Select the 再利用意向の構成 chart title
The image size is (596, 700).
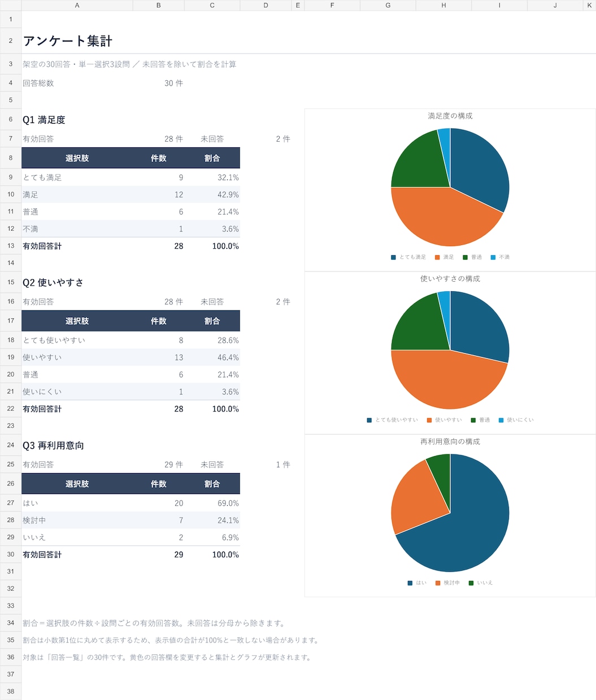pyautogui.click(x=450, y=441)
